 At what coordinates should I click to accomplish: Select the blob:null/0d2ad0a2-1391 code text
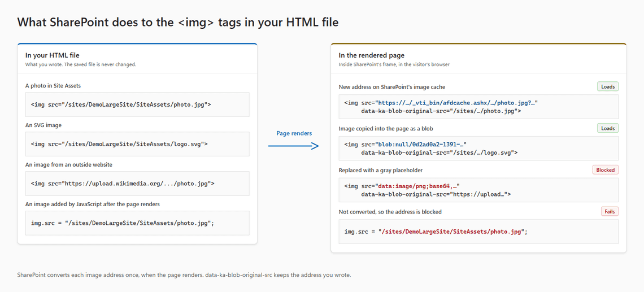(x=422, y=145)
